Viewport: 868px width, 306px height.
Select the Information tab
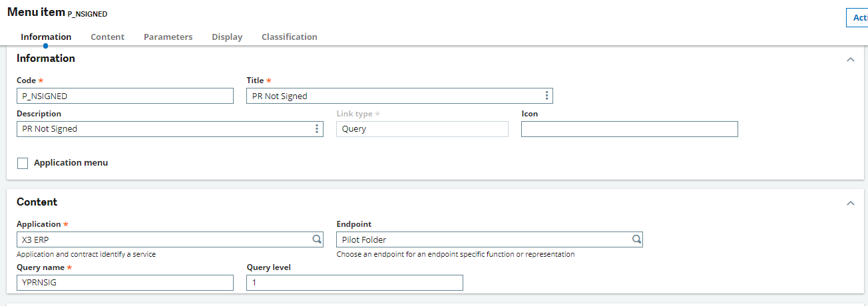[x=46, y=37]
